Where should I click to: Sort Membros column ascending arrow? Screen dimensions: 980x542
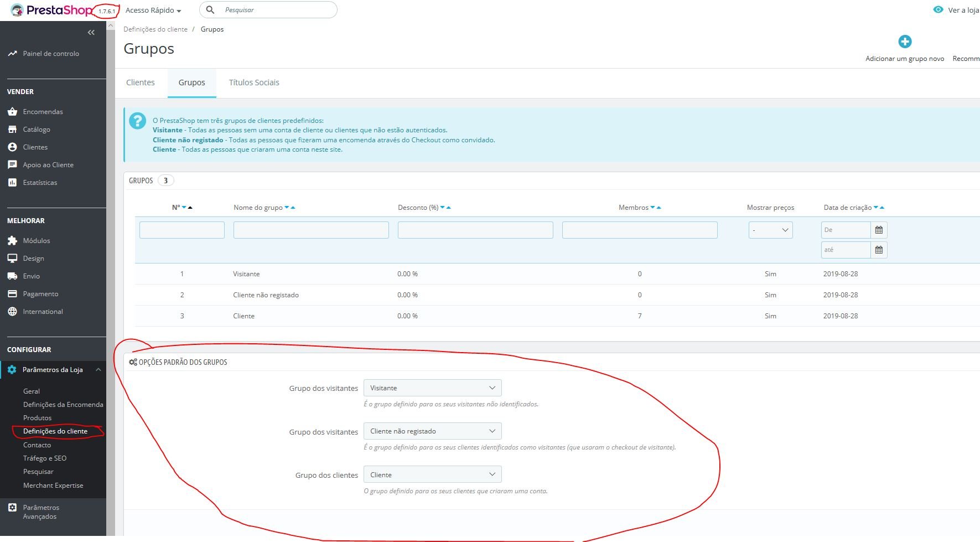(658, 208)
